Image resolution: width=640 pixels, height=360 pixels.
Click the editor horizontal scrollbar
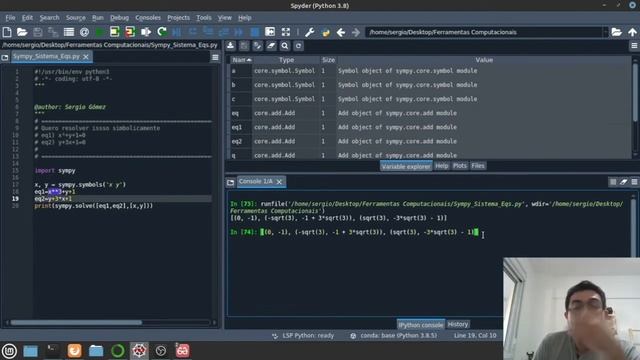76,322
